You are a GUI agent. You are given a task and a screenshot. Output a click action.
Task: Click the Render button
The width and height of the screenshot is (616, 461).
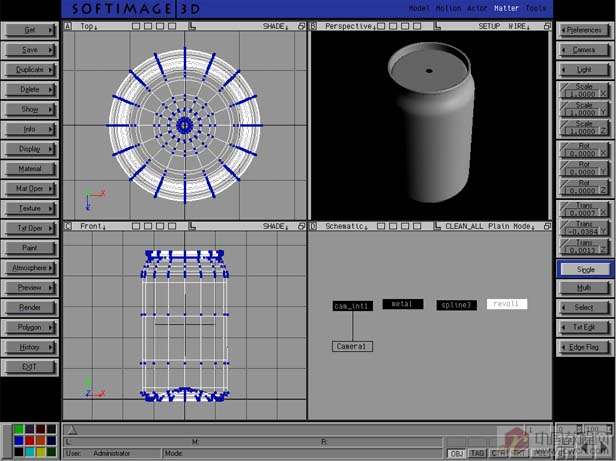pyautogui.click(x=30, y=307)
